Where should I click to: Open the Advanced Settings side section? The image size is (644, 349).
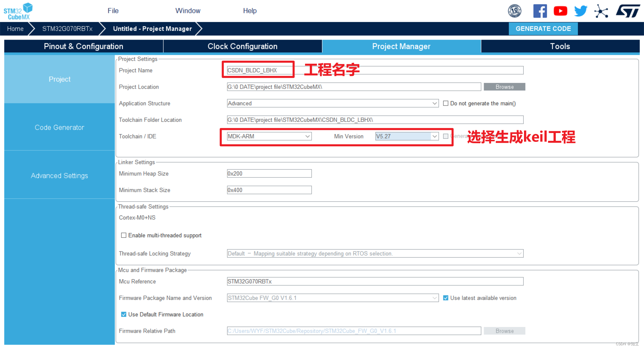pos(60,176)
